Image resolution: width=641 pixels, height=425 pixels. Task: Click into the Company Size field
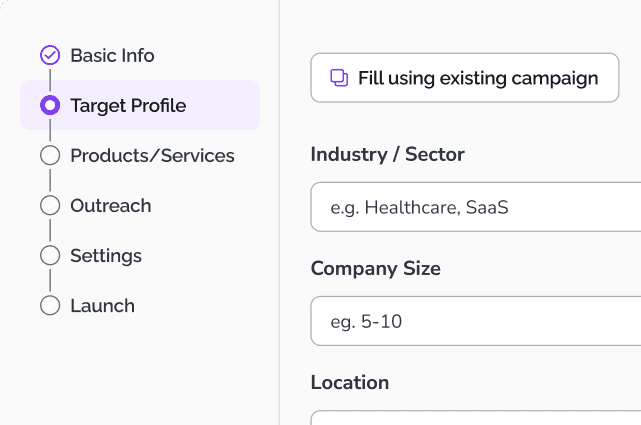(x=475, y=321)
